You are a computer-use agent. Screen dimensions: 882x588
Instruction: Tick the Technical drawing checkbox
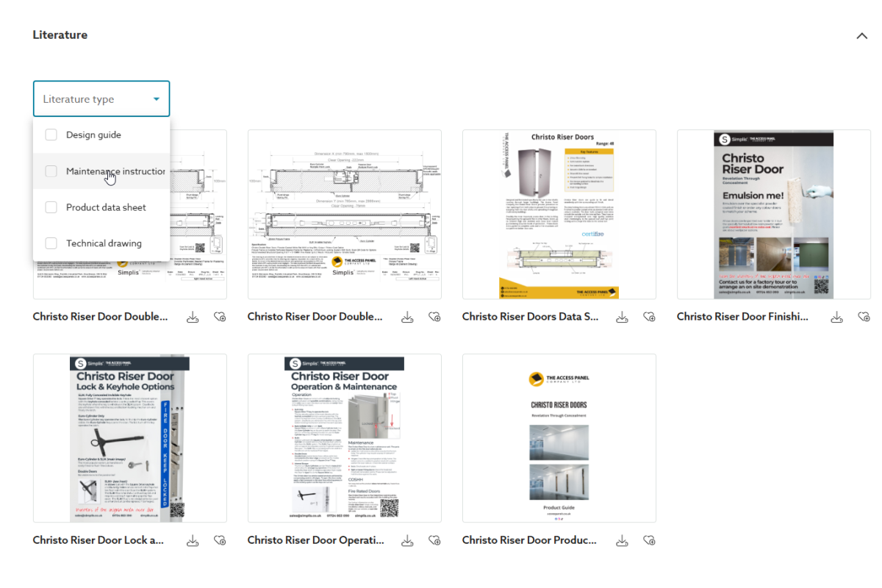51,243
